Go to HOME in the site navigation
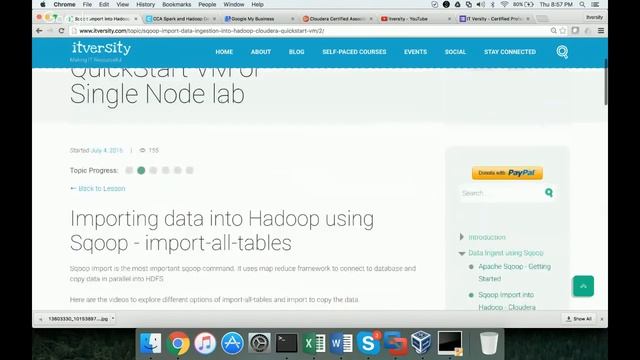Viewport: 640px width, 360px height. (224, 52)
